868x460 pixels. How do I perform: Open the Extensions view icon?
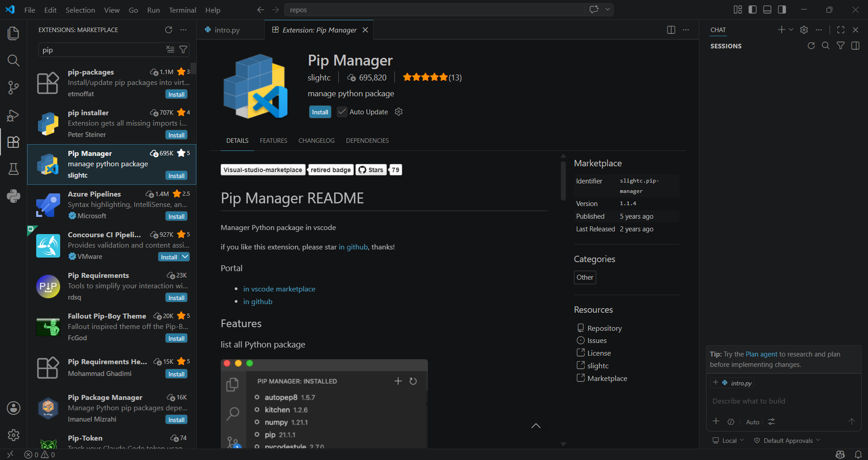pos(14,142)
